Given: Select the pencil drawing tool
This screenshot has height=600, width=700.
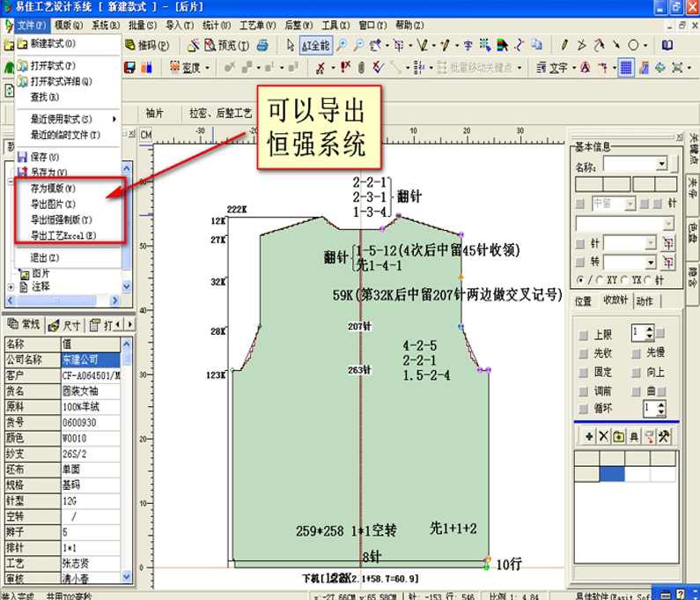Looking at the screenshot, I should click(564, 45).
